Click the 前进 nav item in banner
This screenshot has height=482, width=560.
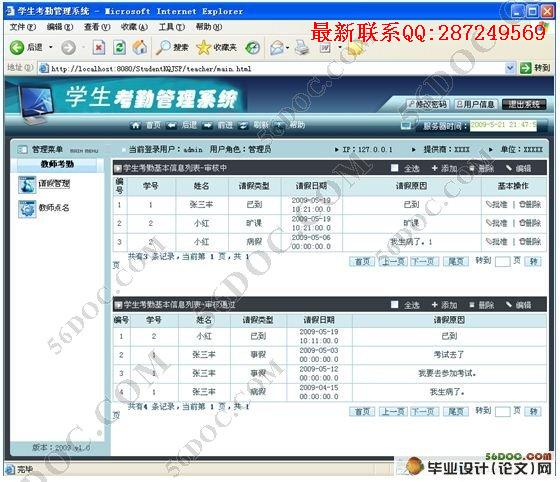click(218, 125)
